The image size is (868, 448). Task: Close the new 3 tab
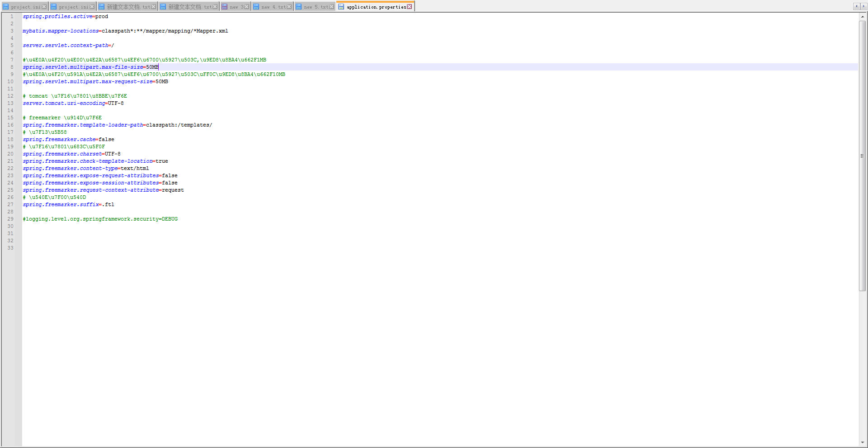[x=247, y=7]
